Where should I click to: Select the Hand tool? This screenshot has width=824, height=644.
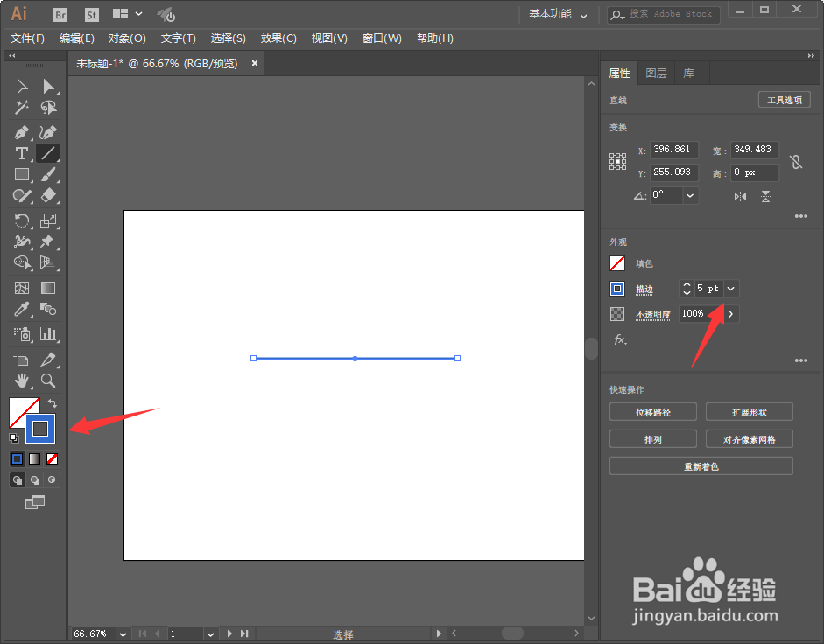pos(22,381)
